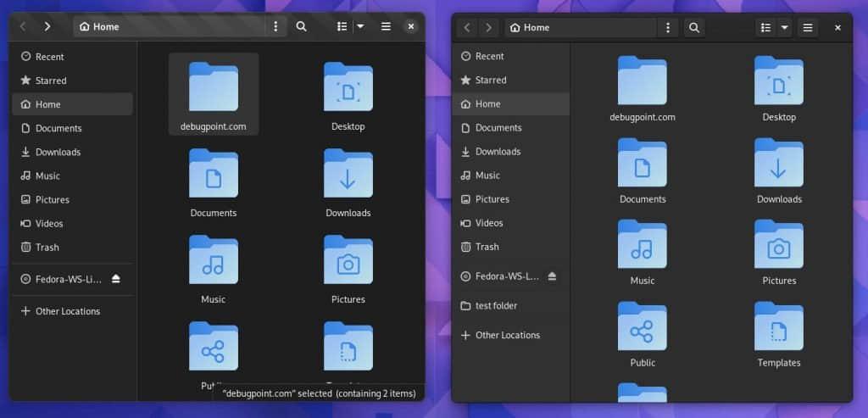
Task: Open hamburger menu in right window
Action: pos(808,28)
